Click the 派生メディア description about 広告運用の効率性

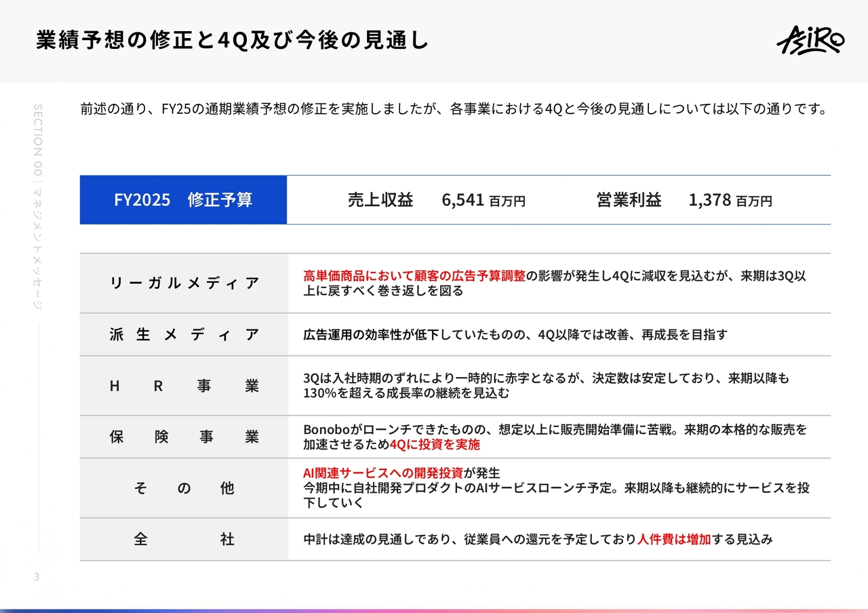[515, 334]
